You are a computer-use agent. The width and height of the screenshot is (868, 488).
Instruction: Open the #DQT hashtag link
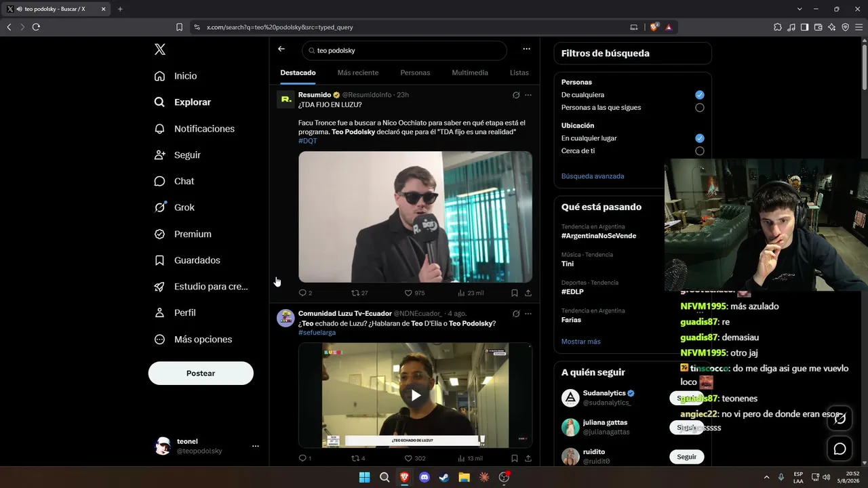(308, 141)
